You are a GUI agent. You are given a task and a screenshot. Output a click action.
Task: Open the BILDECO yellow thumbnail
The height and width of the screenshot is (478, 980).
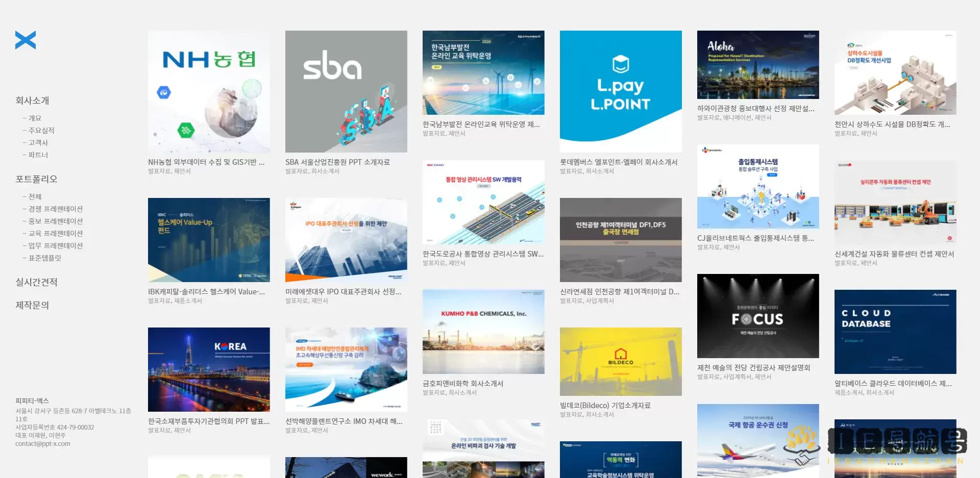point(621,362)
